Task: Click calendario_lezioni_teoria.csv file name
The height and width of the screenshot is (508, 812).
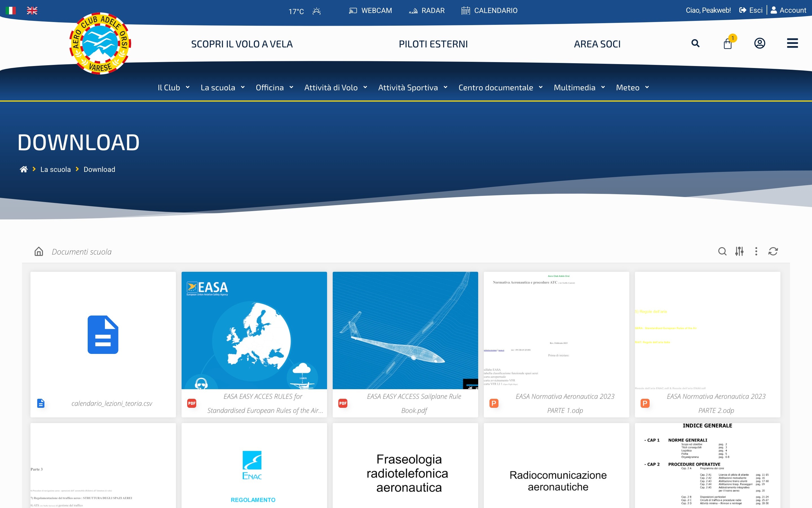Action: 112,404
